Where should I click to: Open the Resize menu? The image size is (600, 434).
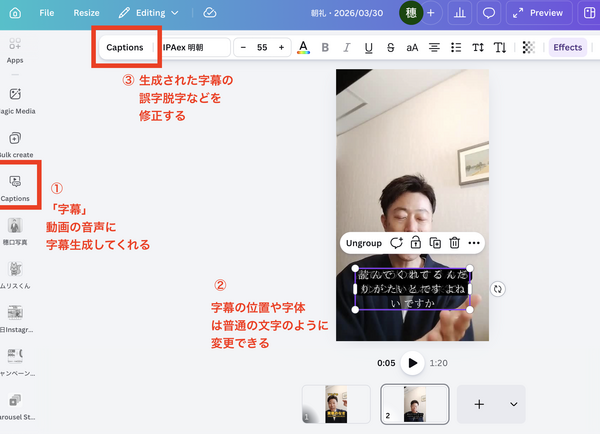[86, 13]
